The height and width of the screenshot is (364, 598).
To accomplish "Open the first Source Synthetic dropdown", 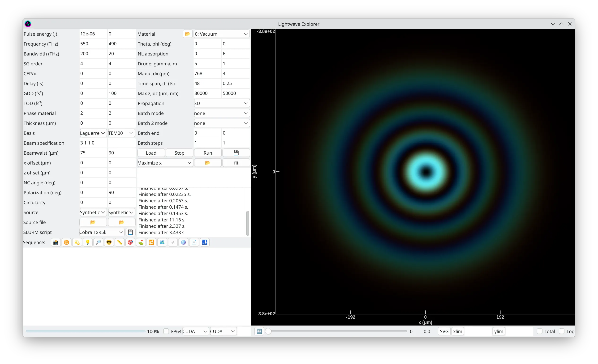I will (x=93, y=212).
